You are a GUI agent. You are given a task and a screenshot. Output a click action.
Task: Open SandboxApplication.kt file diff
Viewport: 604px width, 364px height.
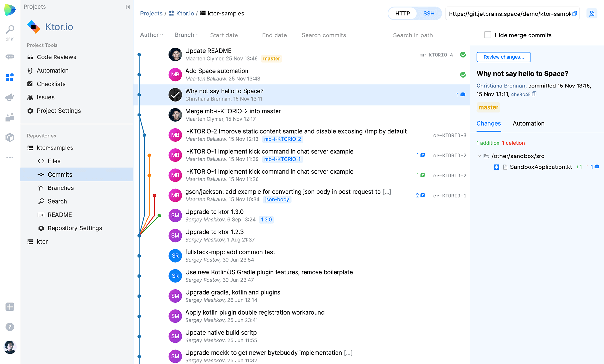(x=541, y=167)
